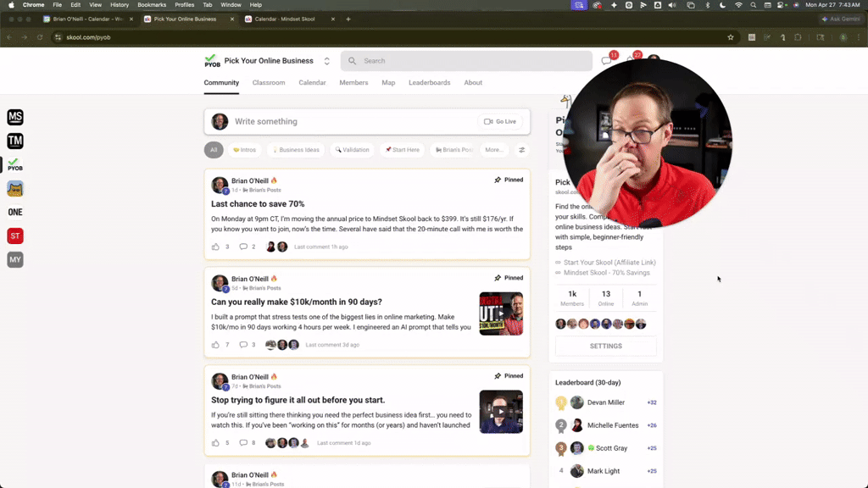
Task: Click the Search input field
Action: tap(466, 61)
